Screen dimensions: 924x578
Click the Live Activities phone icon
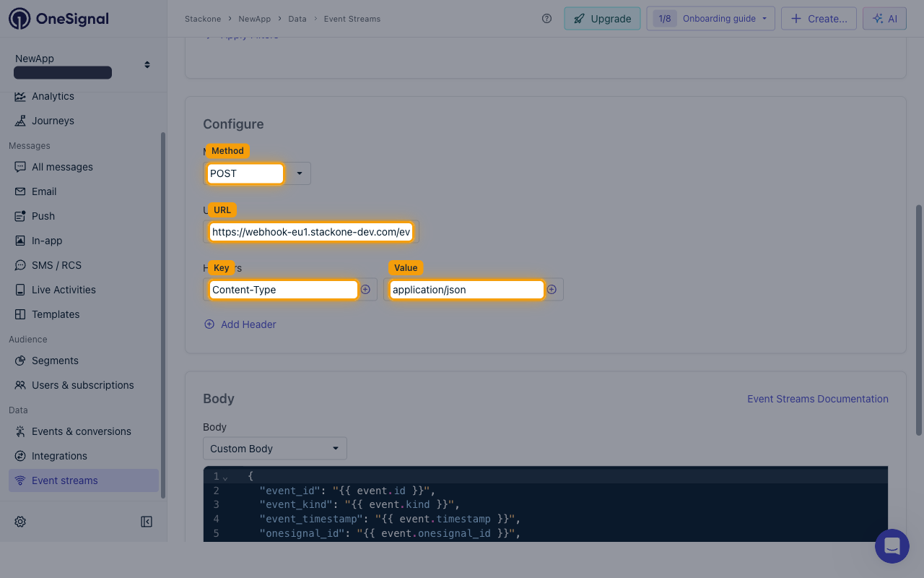pos(20,290)
